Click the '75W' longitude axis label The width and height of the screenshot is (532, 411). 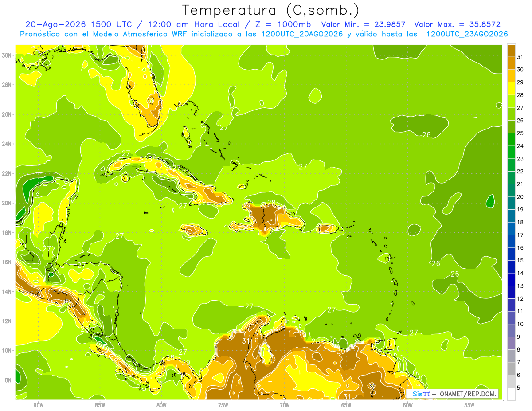[x=223, y=405]
